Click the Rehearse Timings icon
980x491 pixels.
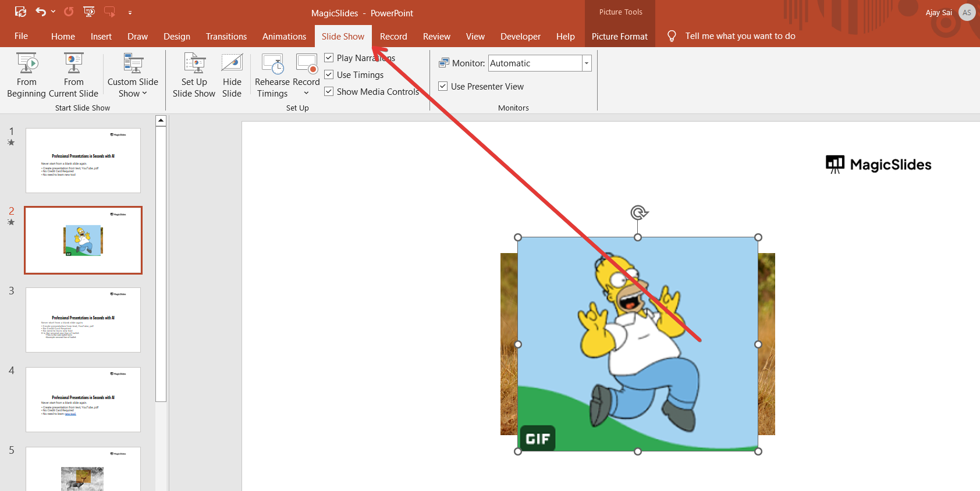point(272,63)
